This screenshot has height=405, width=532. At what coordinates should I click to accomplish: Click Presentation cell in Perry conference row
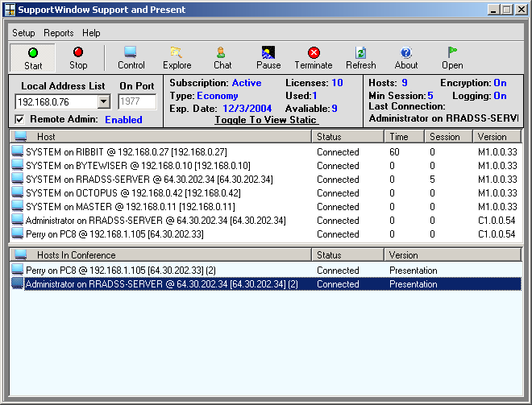point(414,271)
